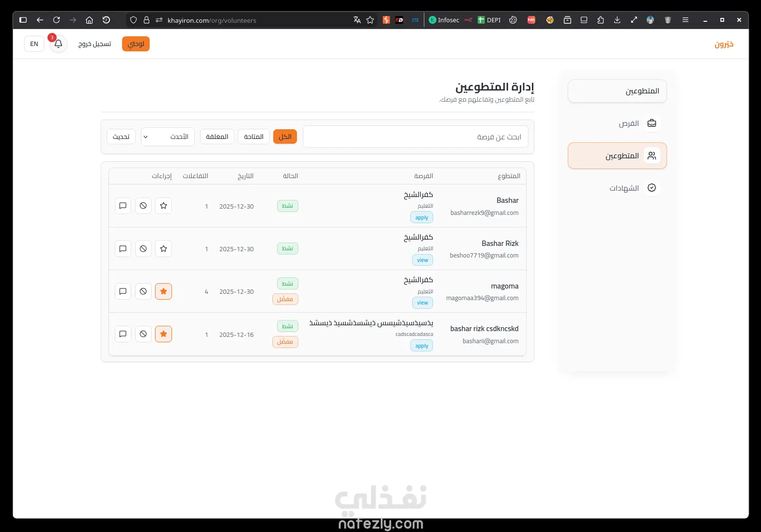761x532 pixels.
Task: Open the cookie extension icon
Action: click(x=513, y=20)
